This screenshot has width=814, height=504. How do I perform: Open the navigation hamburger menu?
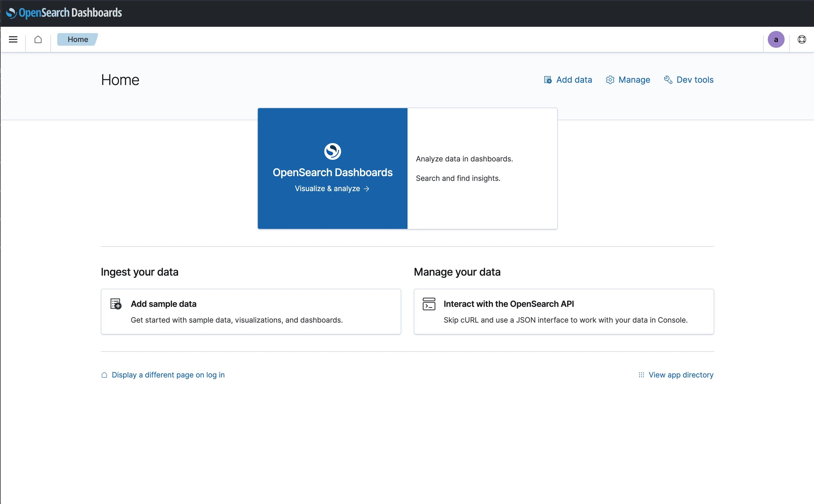pos(13,39)
